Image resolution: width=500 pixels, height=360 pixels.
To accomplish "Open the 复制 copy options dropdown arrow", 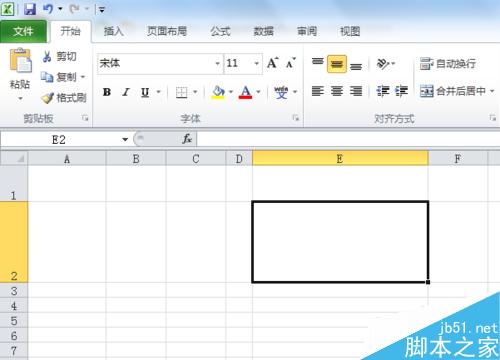I will (x=83, y=77).
